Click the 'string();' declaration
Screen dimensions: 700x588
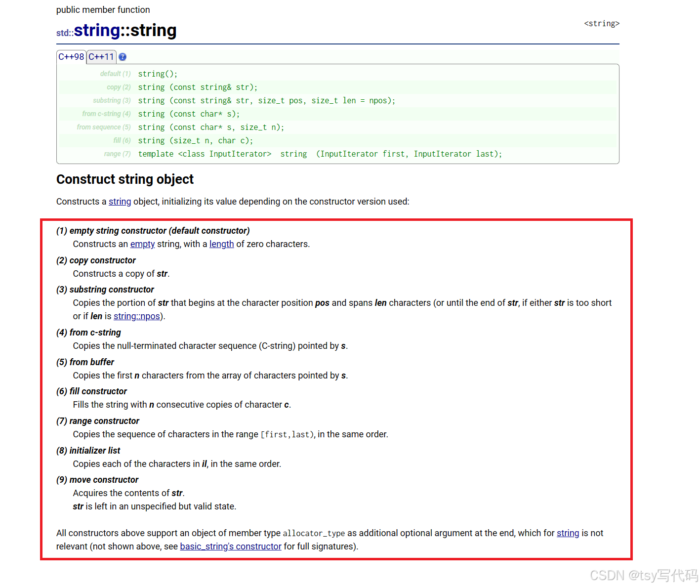[x=158, y=74]
